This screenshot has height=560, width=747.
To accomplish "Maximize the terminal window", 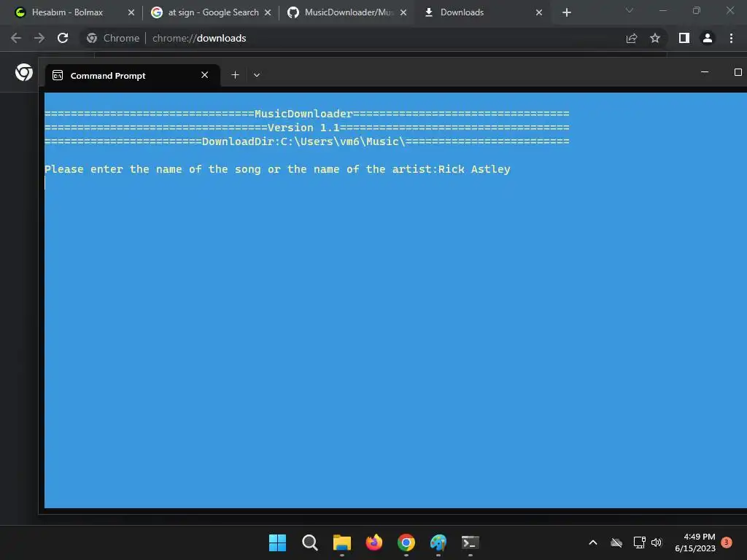I will [x=738, y=72].
